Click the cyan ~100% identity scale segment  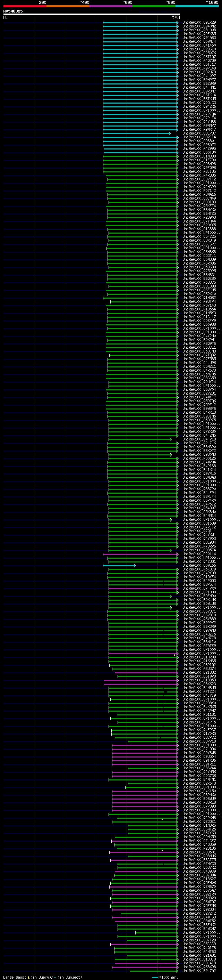click(197, 6)
